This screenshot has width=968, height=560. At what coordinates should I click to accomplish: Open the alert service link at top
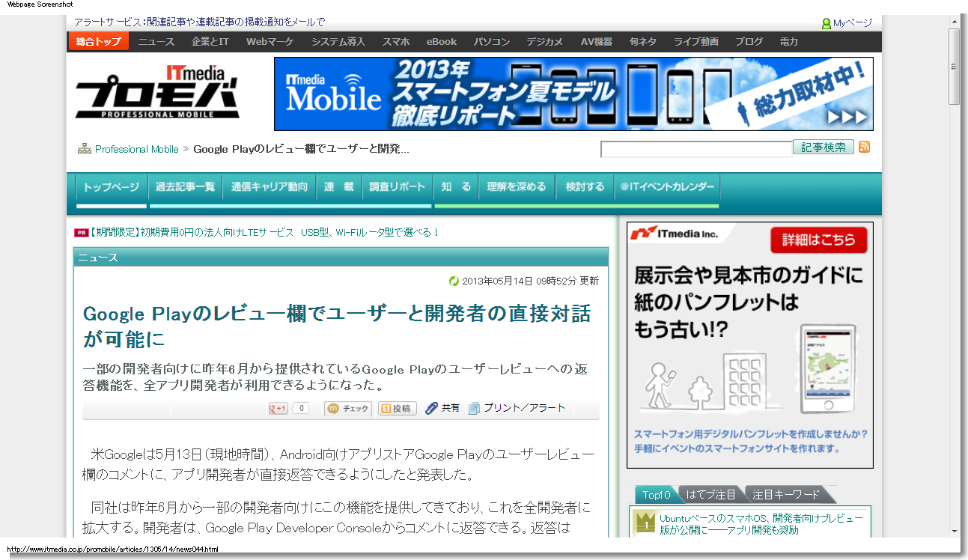pos(199,22)
